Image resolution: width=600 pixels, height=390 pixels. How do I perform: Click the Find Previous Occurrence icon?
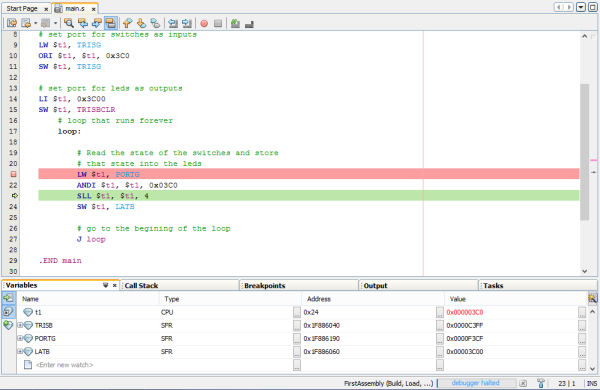click(x=83, y=23)
